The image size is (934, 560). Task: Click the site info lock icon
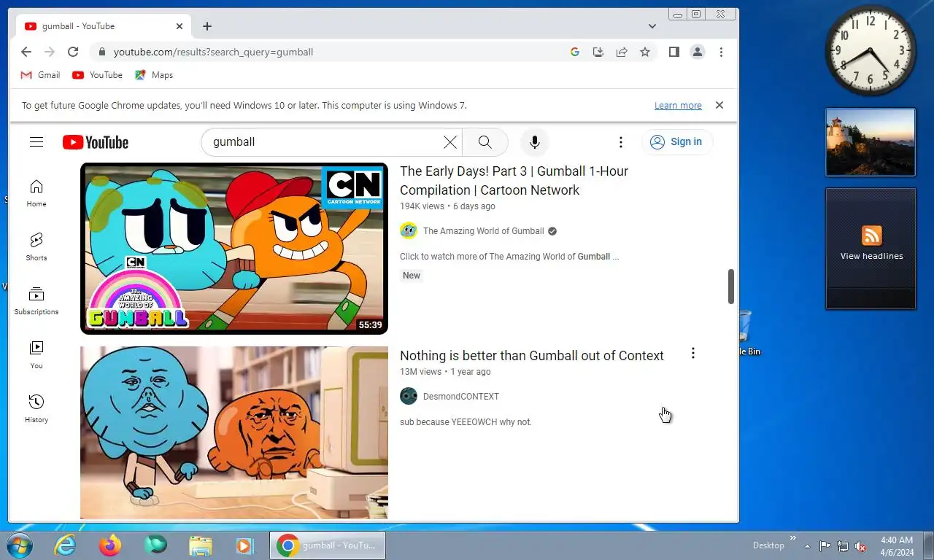tap(101, 52)
